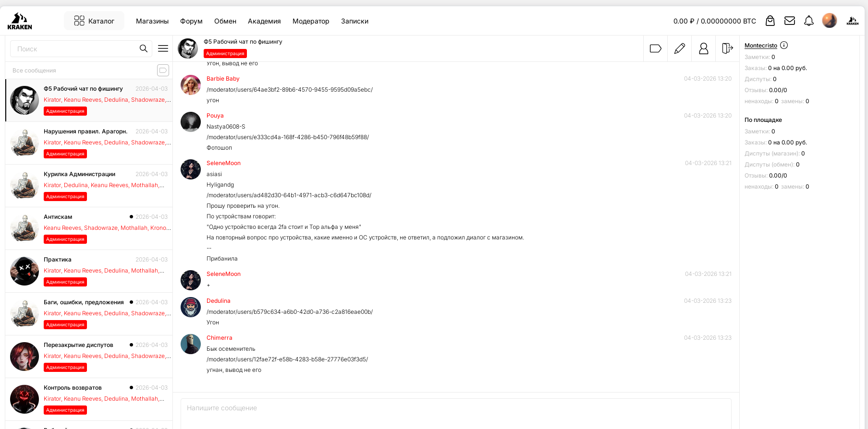Click the Montecristo username link

point(760,46)
